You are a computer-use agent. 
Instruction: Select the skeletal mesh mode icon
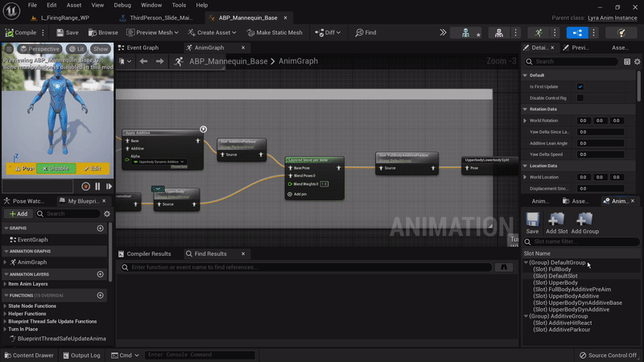point(498,32)
